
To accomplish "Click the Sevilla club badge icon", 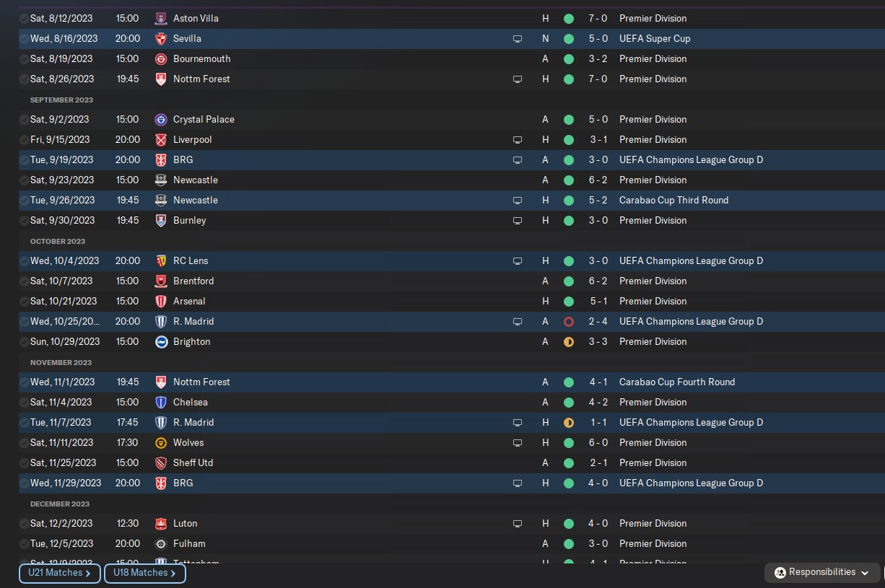I will pyautogui.click(x=161, y=38).
